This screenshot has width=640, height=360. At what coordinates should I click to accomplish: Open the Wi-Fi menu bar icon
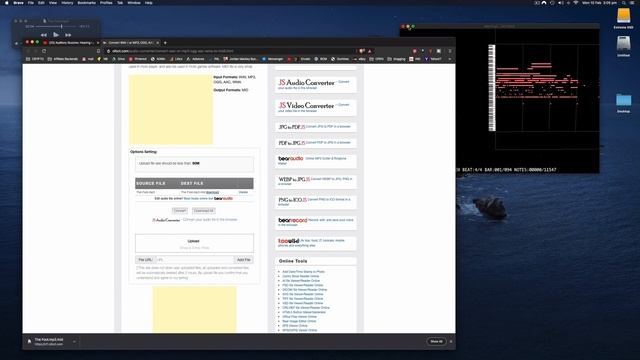576,2
